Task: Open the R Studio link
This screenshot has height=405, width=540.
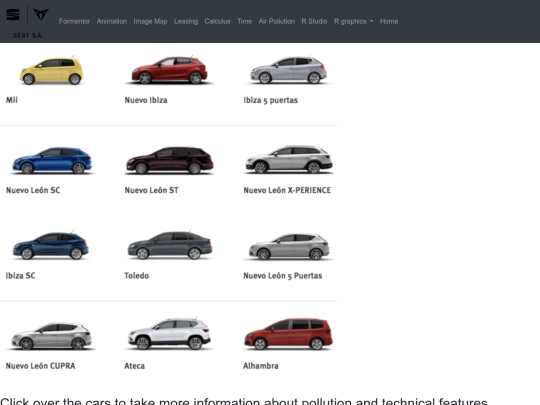Action: point(314,21)
